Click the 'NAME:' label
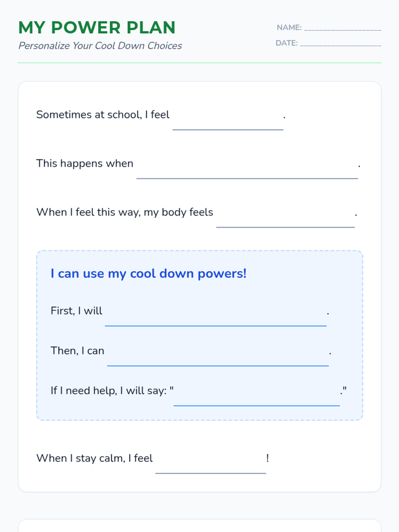 289,28
